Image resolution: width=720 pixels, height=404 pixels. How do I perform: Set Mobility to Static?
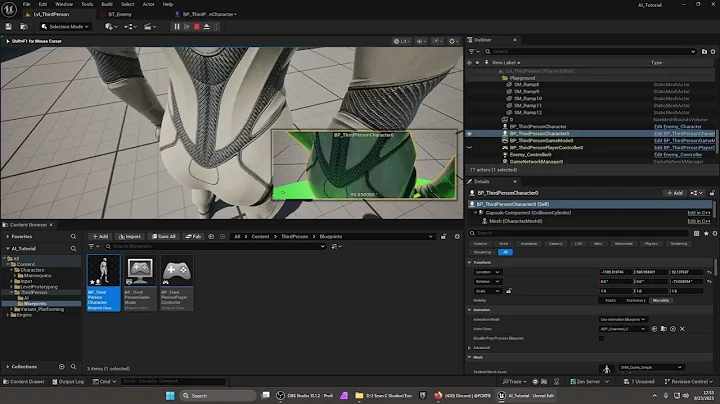[x=610, y=300]
